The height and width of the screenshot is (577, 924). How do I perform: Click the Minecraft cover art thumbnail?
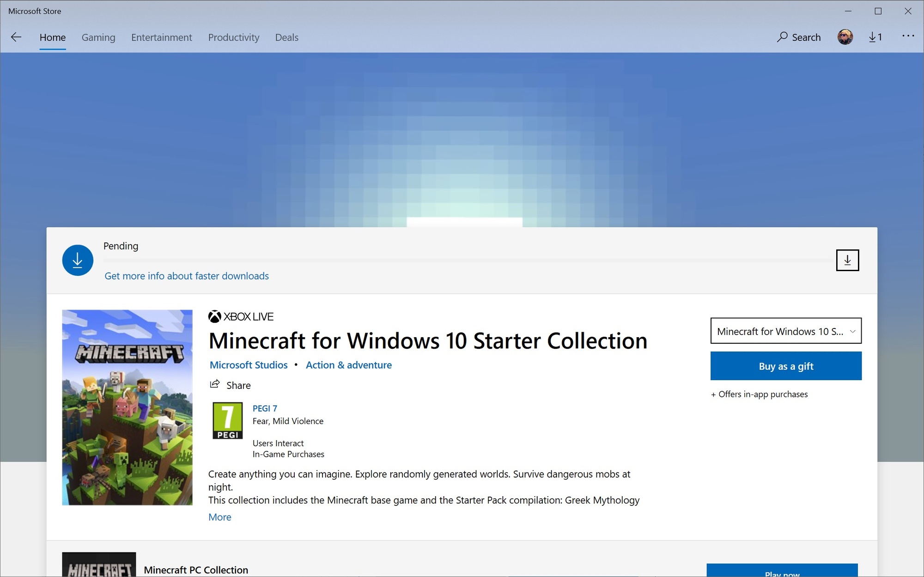127,407
